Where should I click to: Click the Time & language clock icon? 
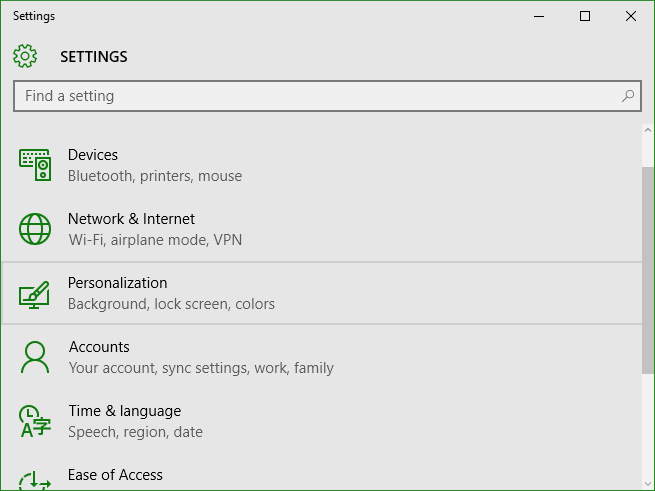[x=35, y=421]
